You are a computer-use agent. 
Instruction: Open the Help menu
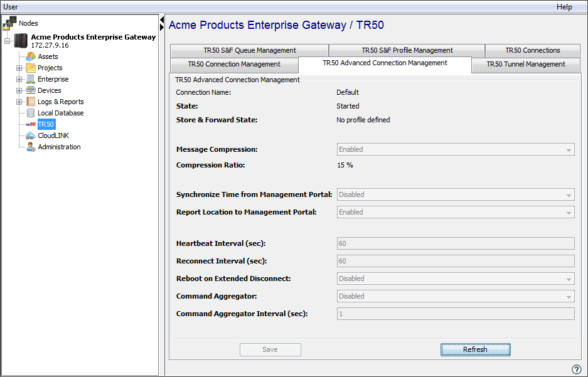tap(564, 7)
